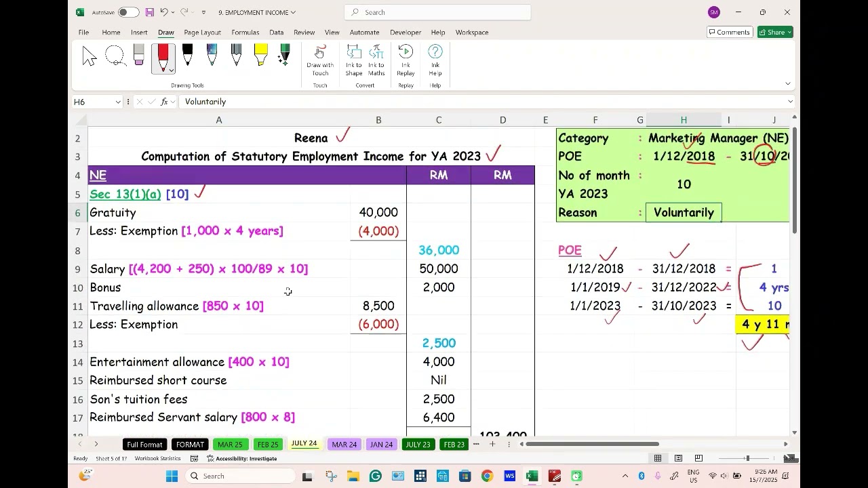Click the column H header

(x=684, y=120)
